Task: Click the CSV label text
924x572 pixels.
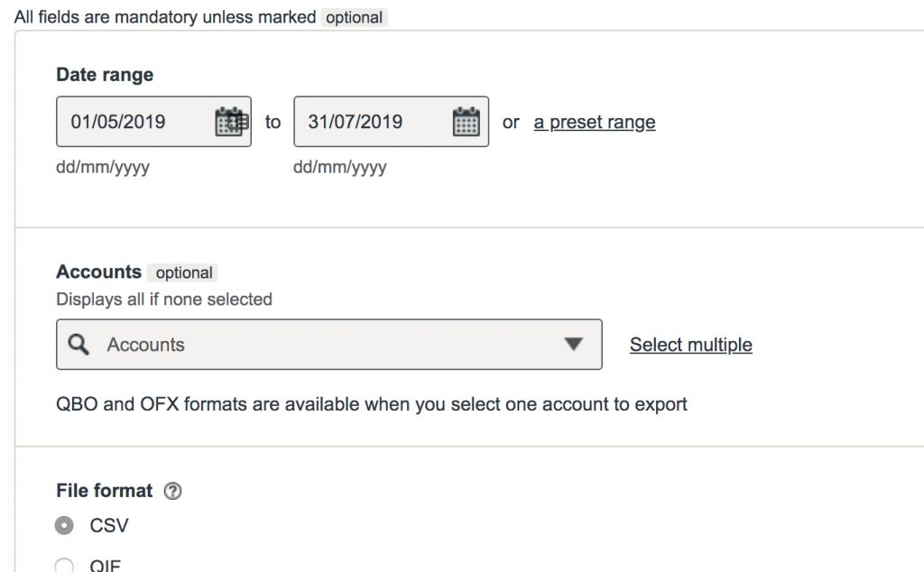Action: coord(109,525)
